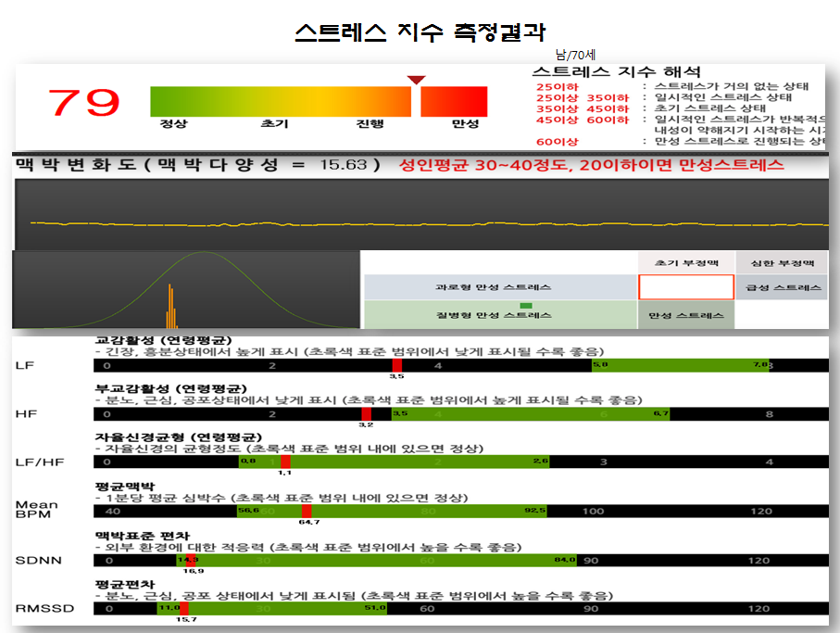The width and height of the screenshot is (840, 633).
Task: Click the 남/70세 patient info text
Action: click(575, 55)
